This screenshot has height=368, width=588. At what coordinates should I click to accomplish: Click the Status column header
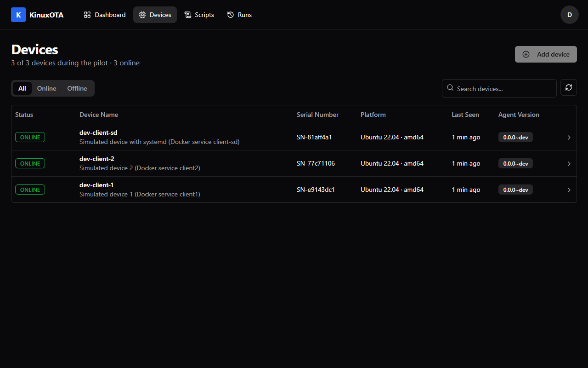point(24,115)
